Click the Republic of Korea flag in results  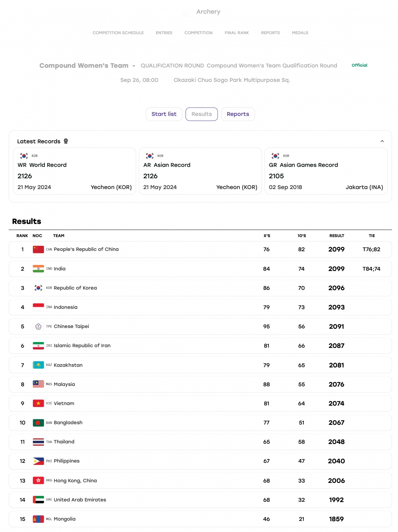click(x=38, y=288)
